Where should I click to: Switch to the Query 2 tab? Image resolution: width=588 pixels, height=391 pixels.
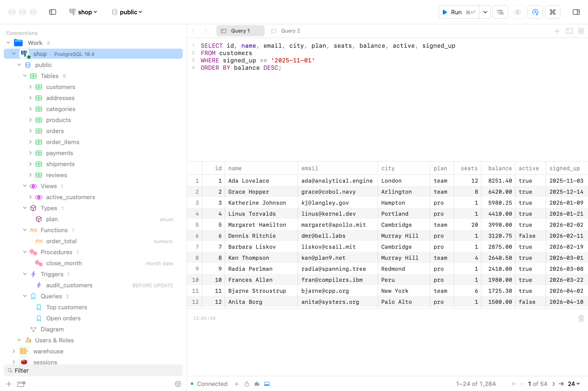point(286,31)
